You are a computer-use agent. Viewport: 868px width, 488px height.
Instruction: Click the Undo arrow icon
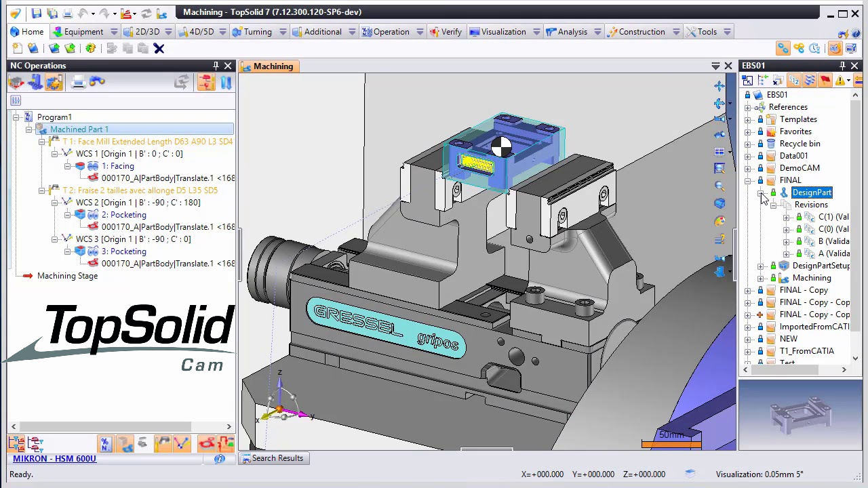tap(83, 13)
